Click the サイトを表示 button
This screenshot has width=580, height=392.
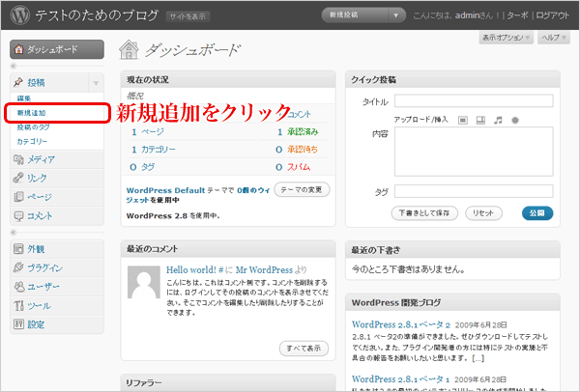pyautogui.click(x=188, y=16)
